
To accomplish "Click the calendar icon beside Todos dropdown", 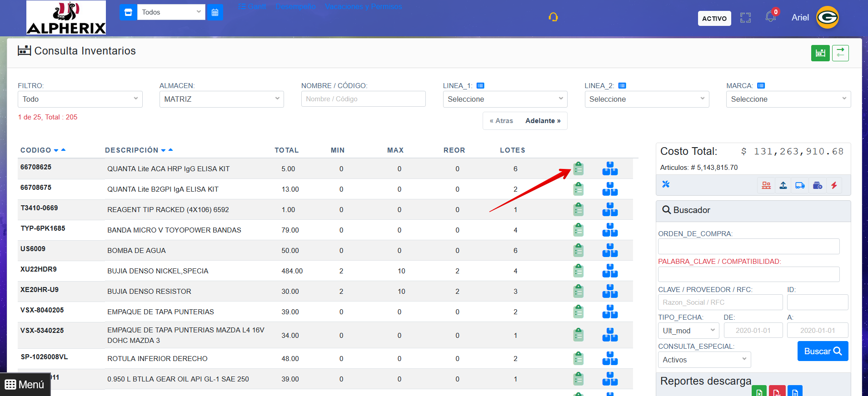I will pos(215,12).
